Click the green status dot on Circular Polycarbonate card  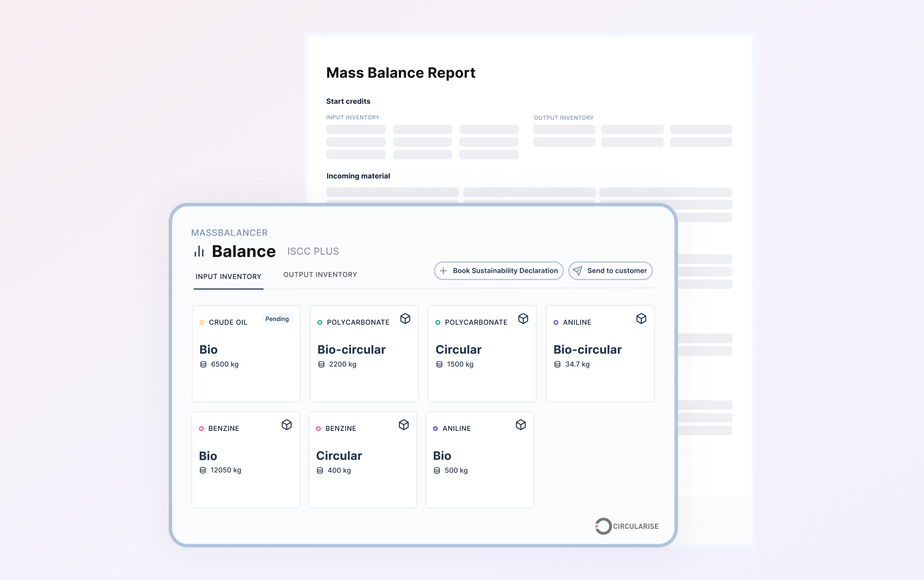point(438,322)
